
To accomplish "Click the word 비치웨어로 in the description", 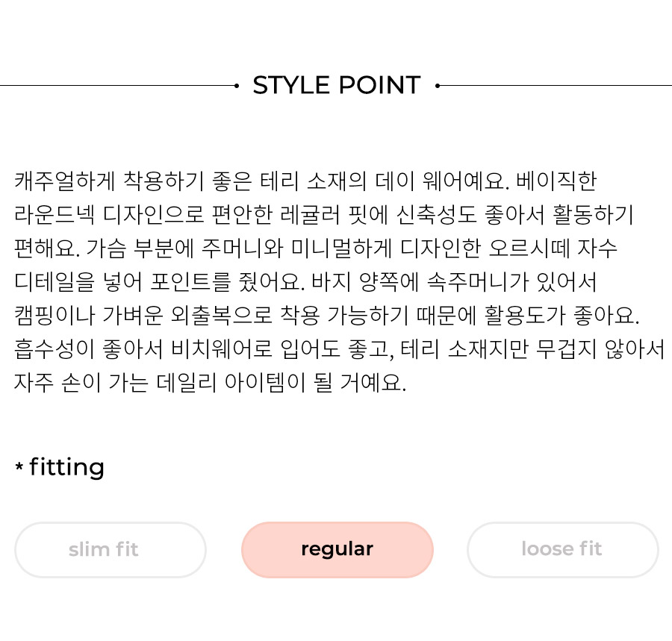I will pyautogui.click(x=222, y=349).
